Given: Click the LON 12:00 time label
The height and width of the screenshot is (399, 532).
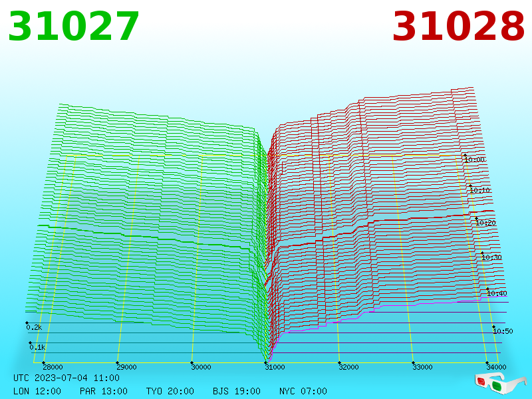Looking at the screenshot, I should [x=37, y=391].
